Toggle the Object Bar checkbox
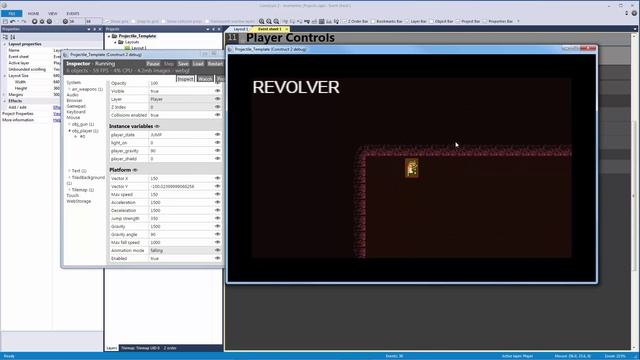 431,21
